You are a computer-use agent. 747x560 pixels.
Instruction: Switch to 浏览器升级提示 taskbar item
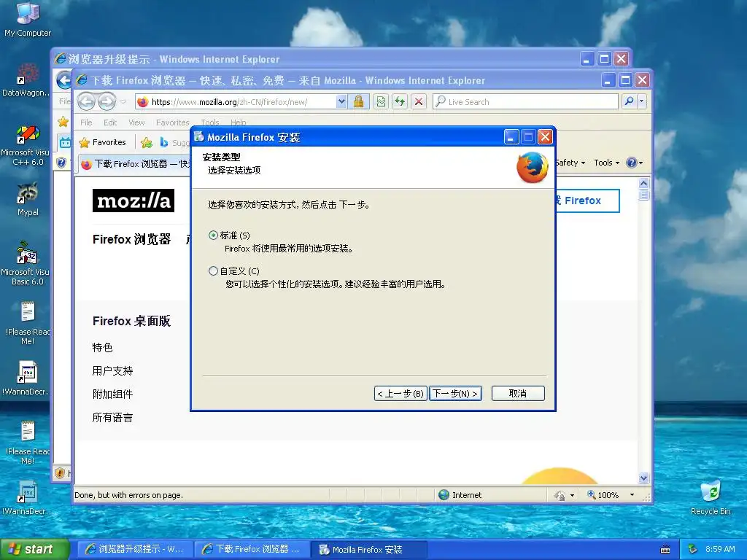(x=134, y=550)
